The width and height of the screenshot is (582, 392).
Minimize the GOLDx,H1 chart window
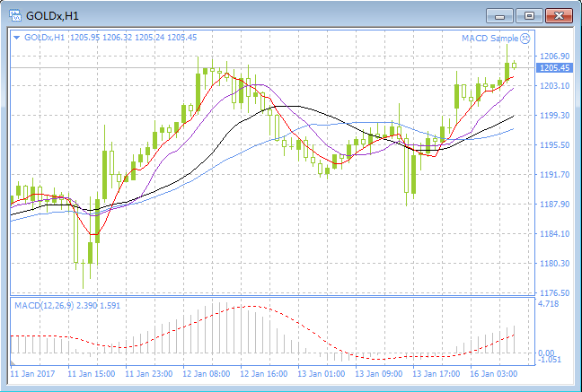pos(500,16)
